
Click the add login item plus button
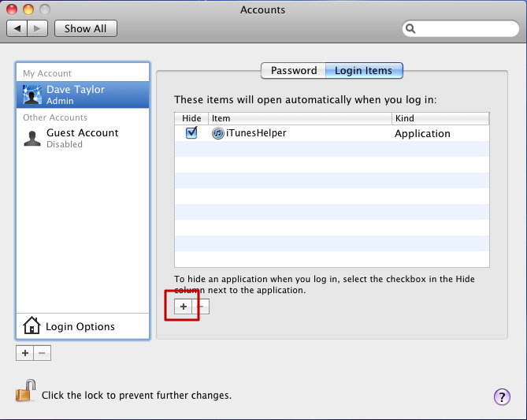coord(184,307)
